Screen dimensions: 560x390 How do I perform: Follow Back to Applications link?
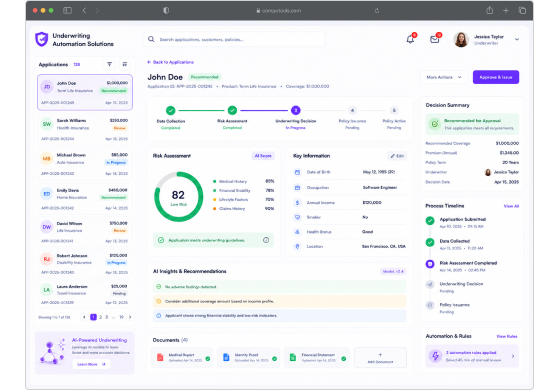[170, 62]
